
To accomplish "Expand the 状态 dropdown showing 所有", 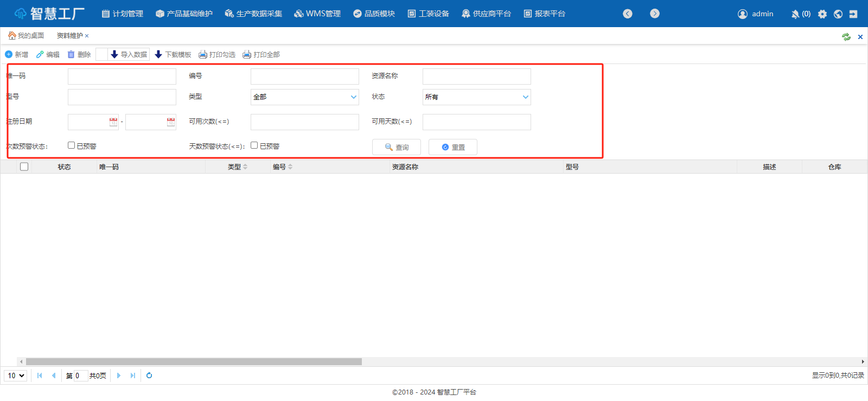I will 525,97.
